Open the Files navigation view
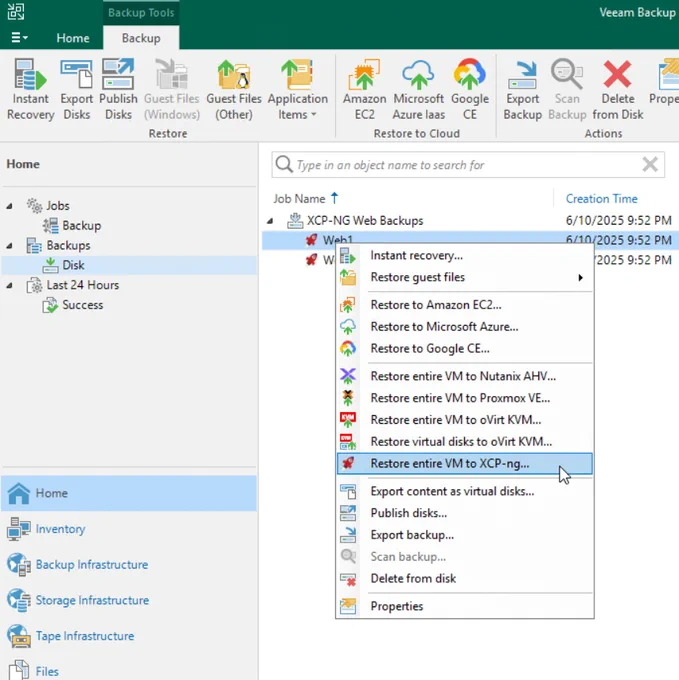This screenshot has height=680, width=679. click(47, 671)
